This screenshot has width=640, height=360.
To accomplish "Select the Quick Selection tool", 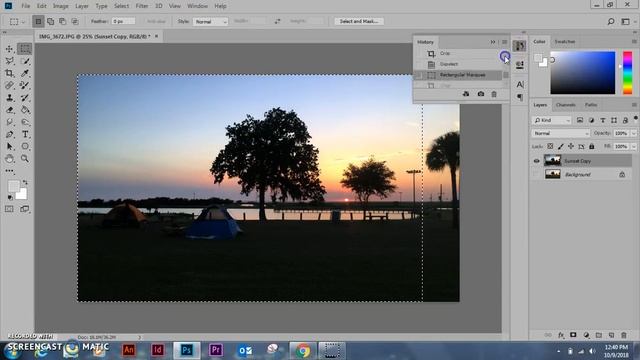I will click(24, 61).
